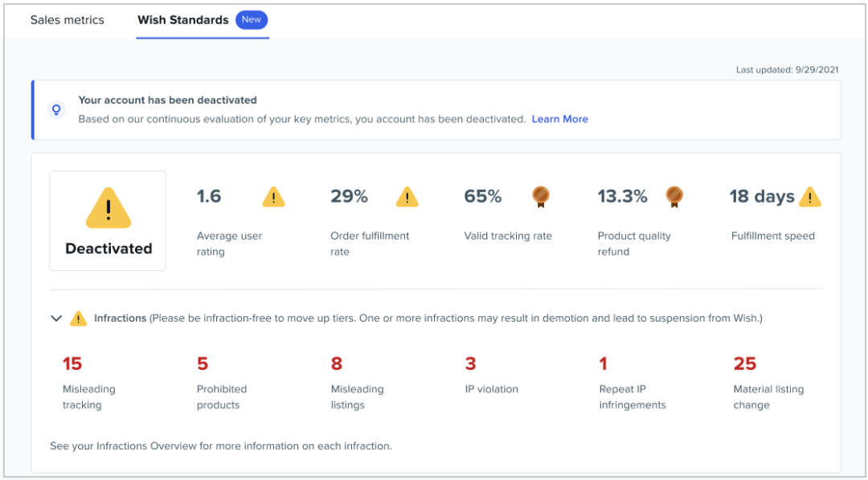Click warning icon beside 18 days speed
The width and height of the screenshot is (868, 480).
click(x=810, y=197)
